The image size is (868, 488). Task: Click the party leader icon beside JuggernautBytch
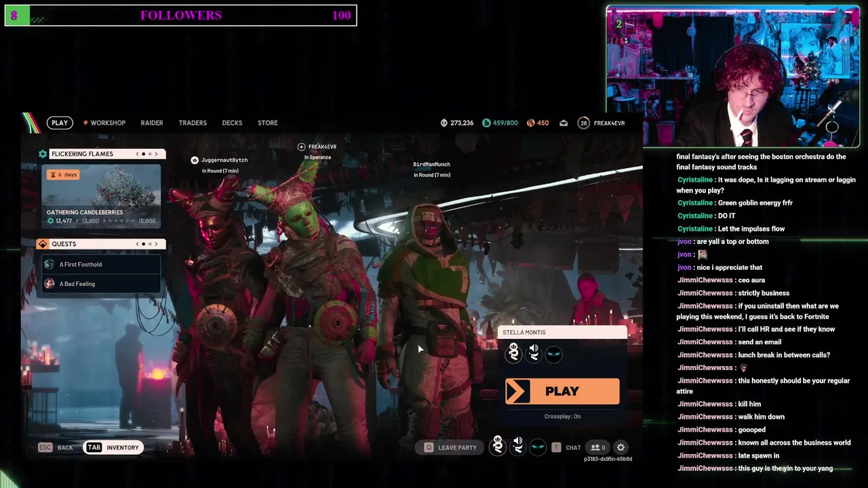pos(195,160)
